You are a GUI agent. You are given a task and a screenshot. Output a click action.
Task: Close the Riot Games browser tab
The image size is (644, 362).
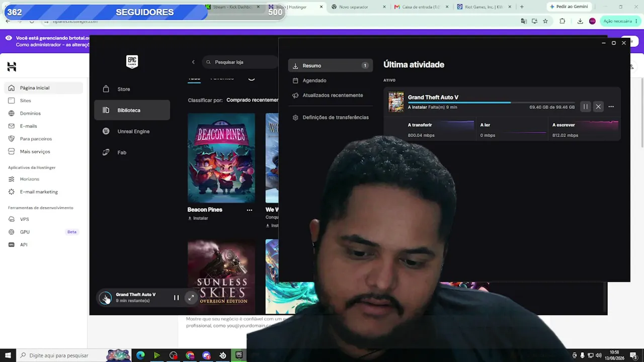pyautogui.click(x=510, y=7)
